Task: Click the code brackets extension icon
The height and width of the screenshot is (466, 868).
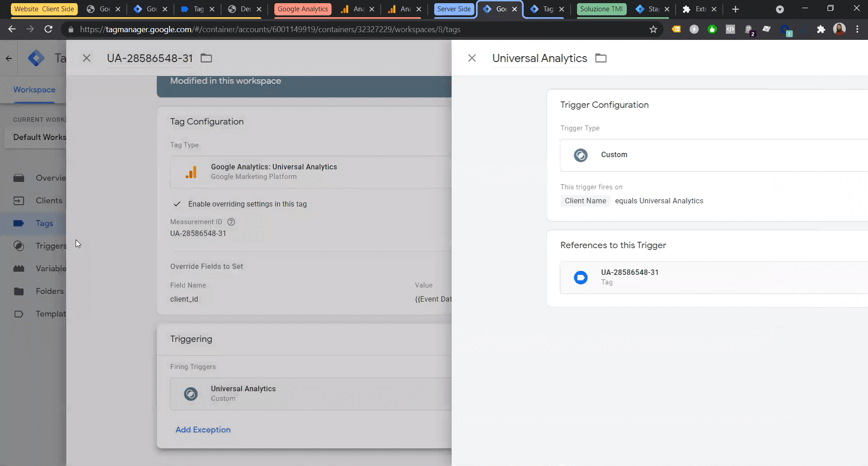Action: click(730, 29)
